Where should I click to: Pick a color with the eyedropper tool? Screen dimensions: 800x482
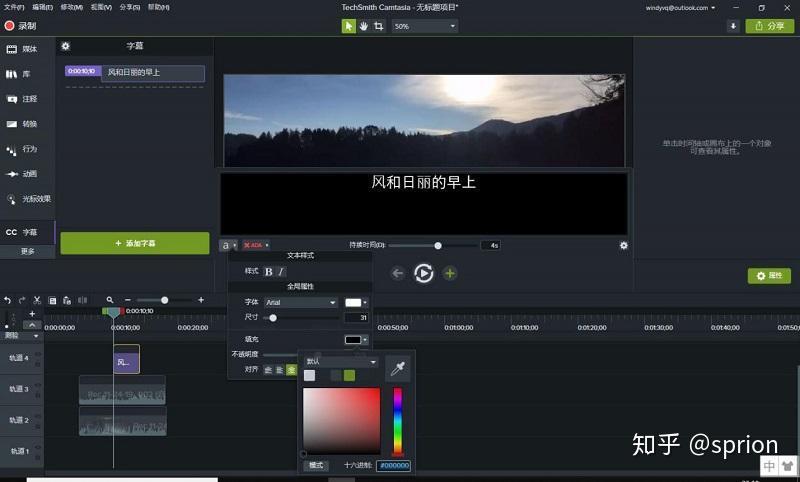pos(397,368)
